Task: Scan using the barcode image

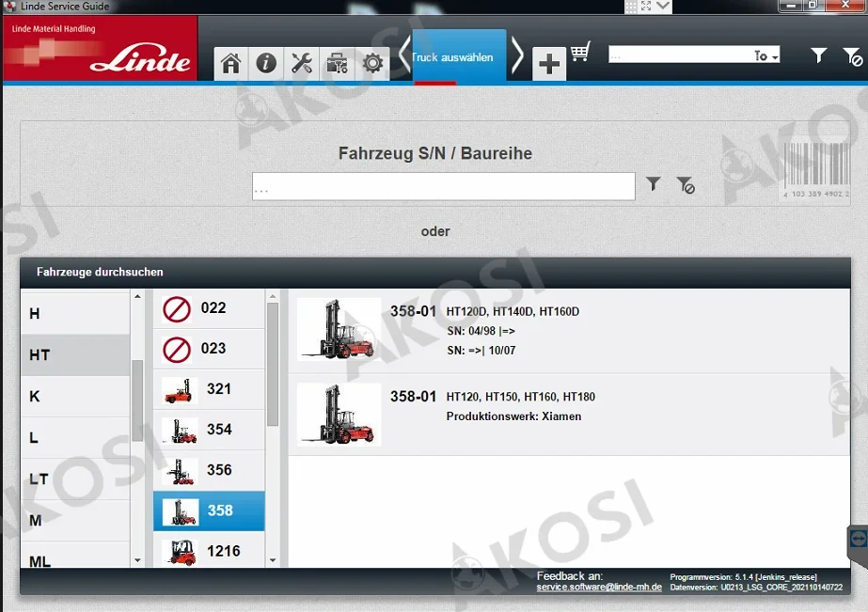Action: point(816,169)
